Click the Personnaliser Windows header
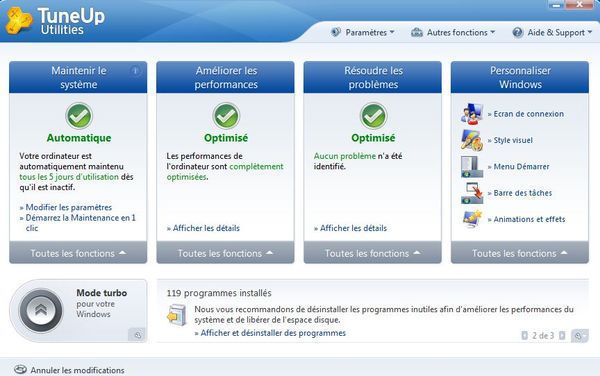This screenshot has width=600, height=376. coord(520,77)
